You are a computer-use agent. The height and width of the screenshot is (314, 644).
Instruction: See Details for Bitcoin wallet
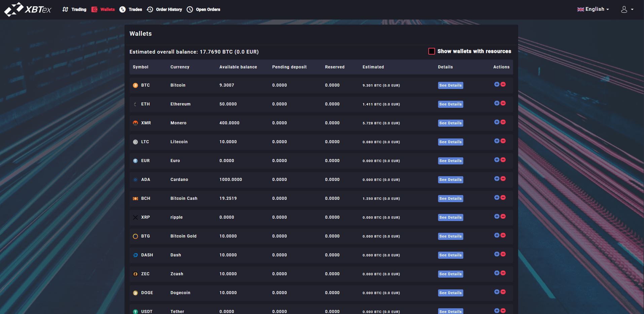coord(451,86)
